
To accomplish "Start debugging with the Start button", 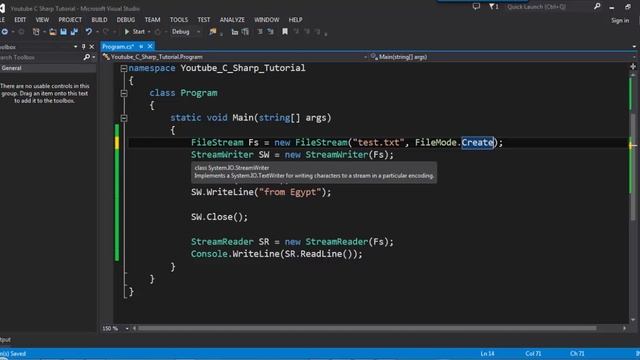I will pos(135,31).
